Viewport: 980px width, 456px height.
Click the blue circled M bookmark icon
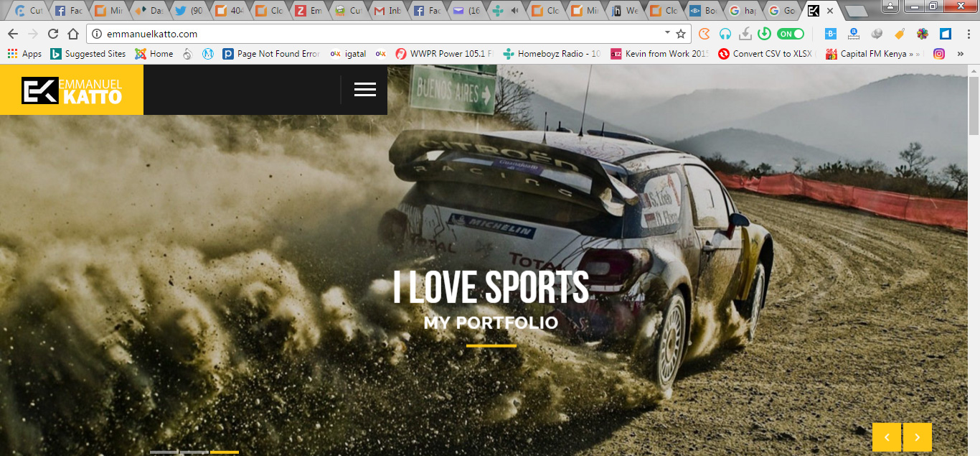tap(208, 54)
